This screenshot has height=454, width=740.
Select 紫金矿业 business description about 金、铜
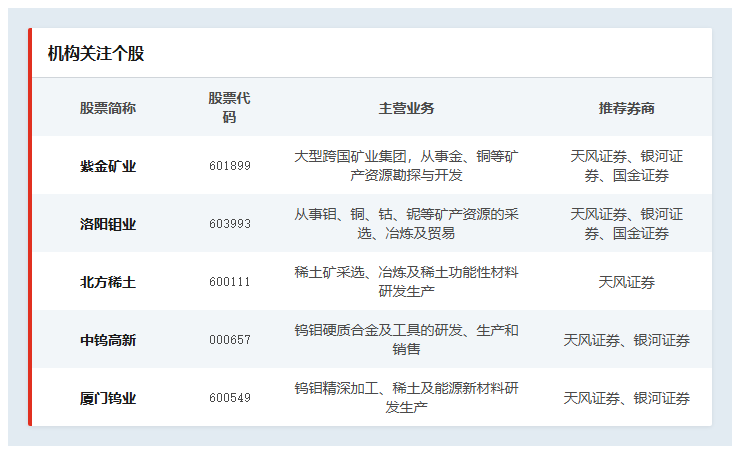[406, 166]
